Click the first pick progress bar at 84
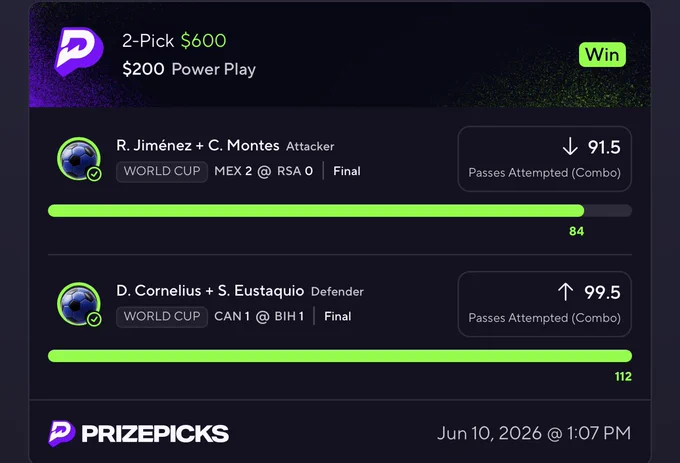680x463 pixels. (340, 211)
